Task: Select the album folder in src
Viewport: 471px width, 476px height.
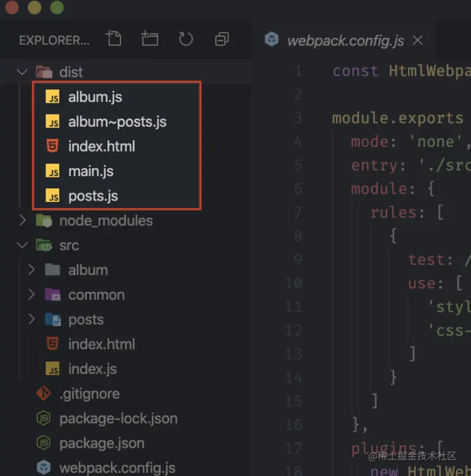Action: tap(88, 270)
